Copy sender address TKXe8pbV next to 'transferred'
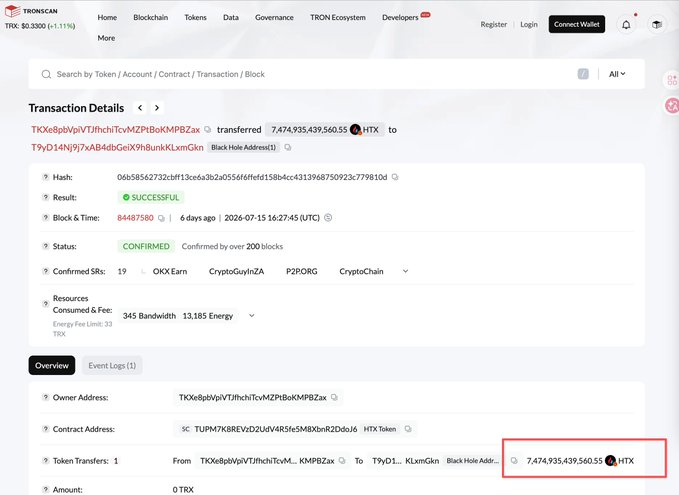 click(x=207, y=129)
